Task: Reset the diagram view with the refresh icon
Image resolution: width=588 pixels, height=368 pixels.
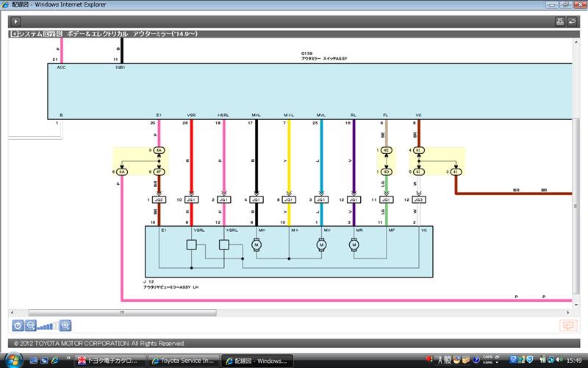Action: pos(18,325)
